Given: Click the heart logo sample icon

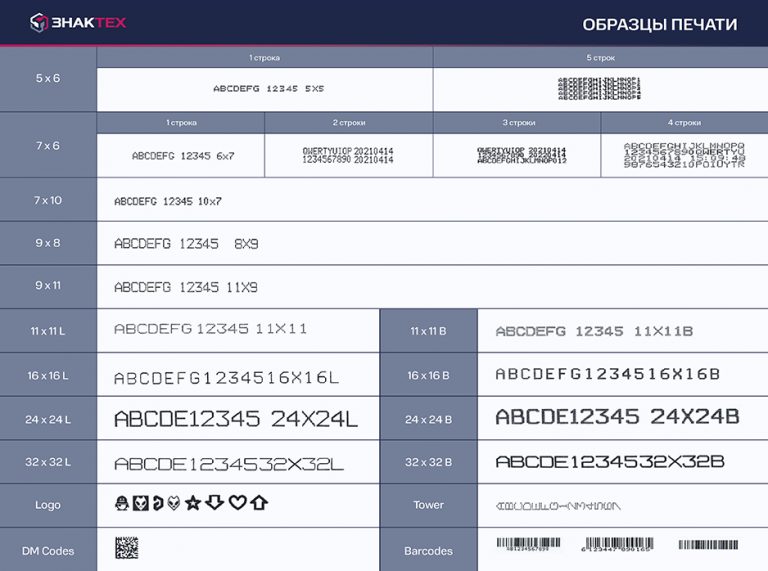Looking at the screenshot, I should (238, 502).
